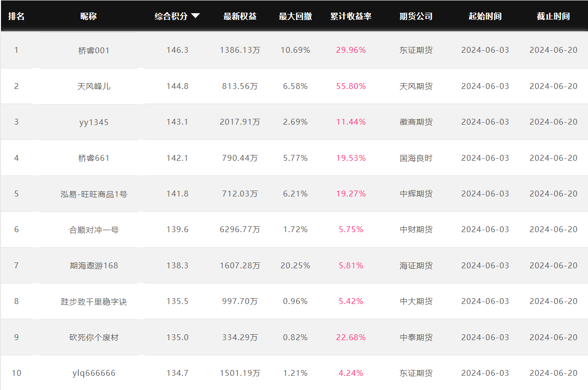Image resolution: width=588 pixels, height=390 pixels.
Task: Open trader 天风峰儿 nickname
Action: click(94, 86)
